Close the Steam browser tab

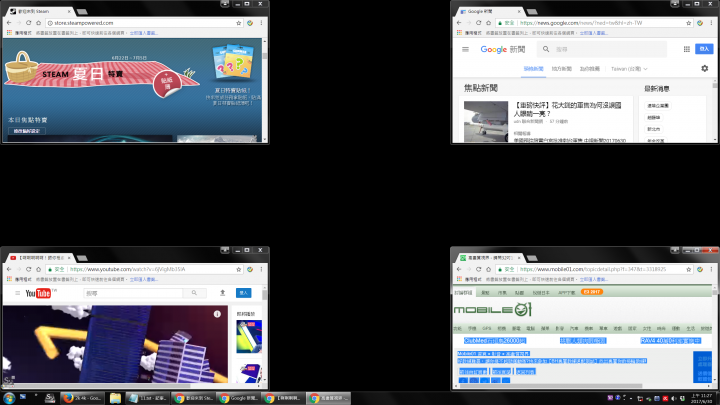(x=69, y=11)
